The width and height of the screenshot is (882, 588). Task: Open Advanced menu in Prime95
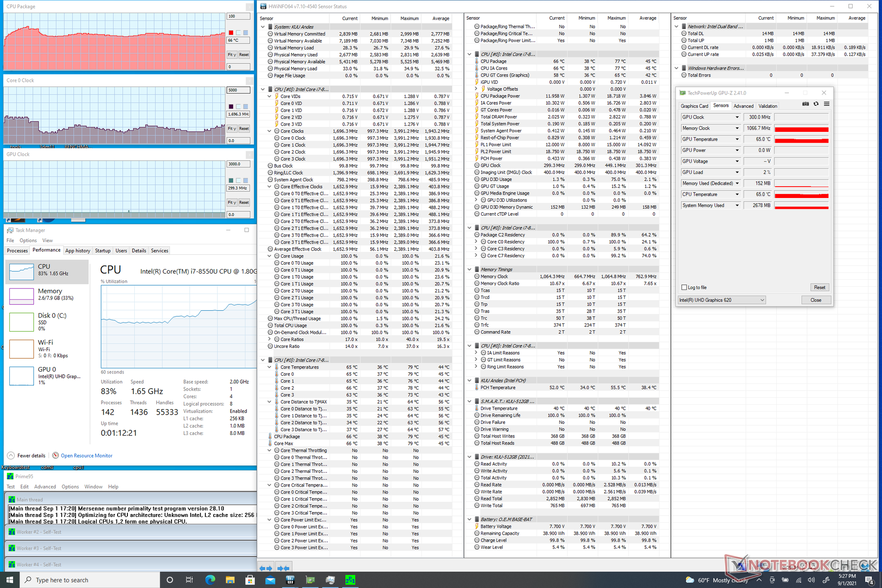click(45, 487)
